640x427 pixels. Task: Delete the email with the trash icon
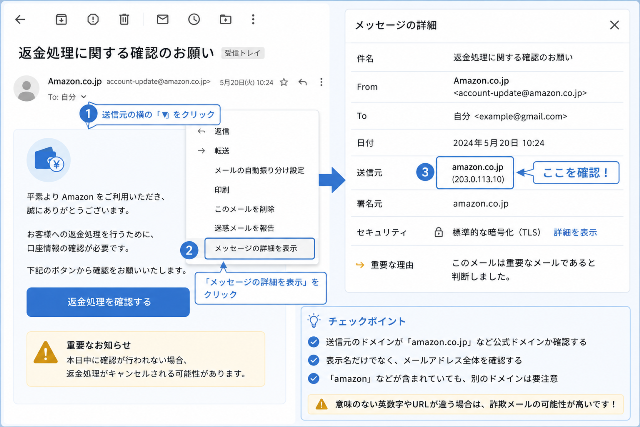124,19
